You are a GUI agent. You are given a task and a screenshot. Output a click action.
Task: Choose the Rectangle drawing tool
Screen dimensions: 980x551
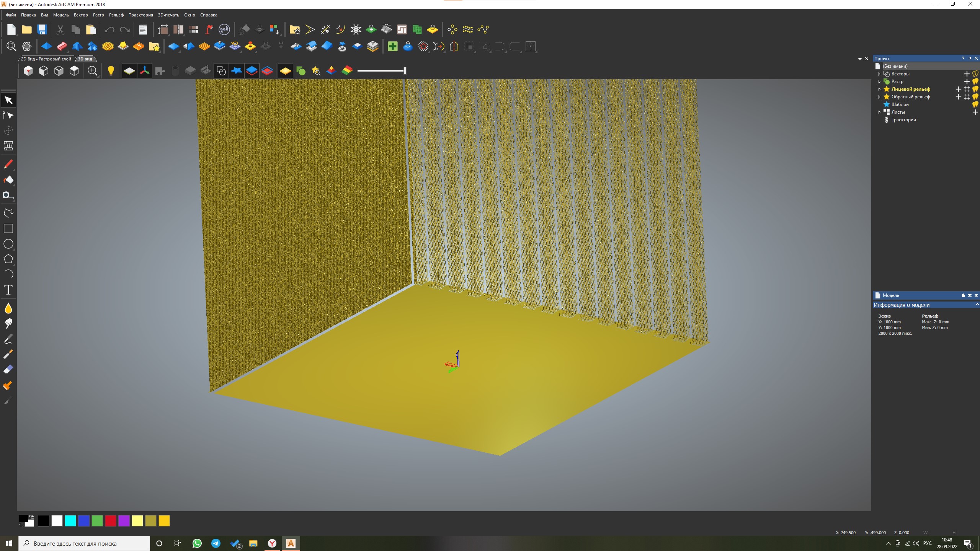pyautogui.click(x=8, y=228)
